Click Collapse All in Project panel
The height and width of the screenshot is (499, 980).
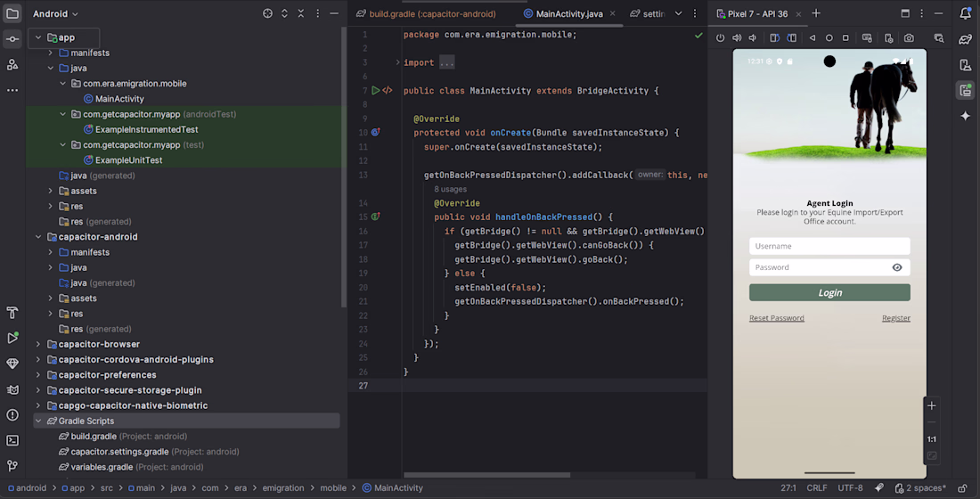pos(300,13)
